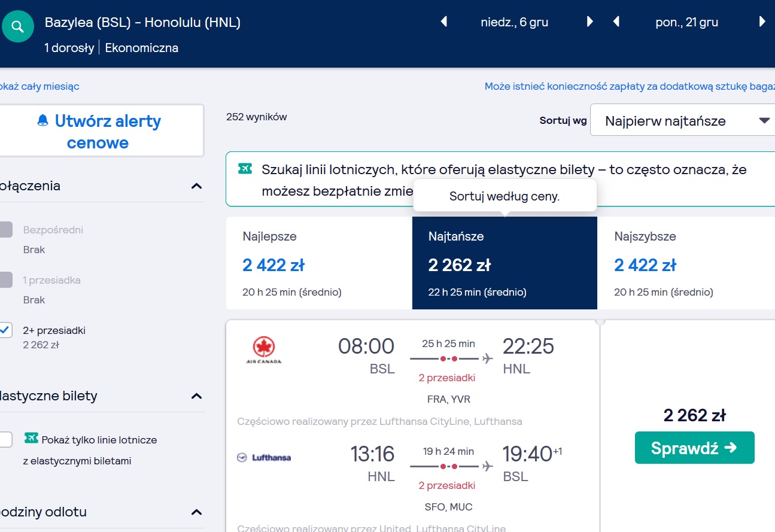Switch to the Najlepsze results tab
This screenshot has width=775, height=532.
(x=319, y=263)
